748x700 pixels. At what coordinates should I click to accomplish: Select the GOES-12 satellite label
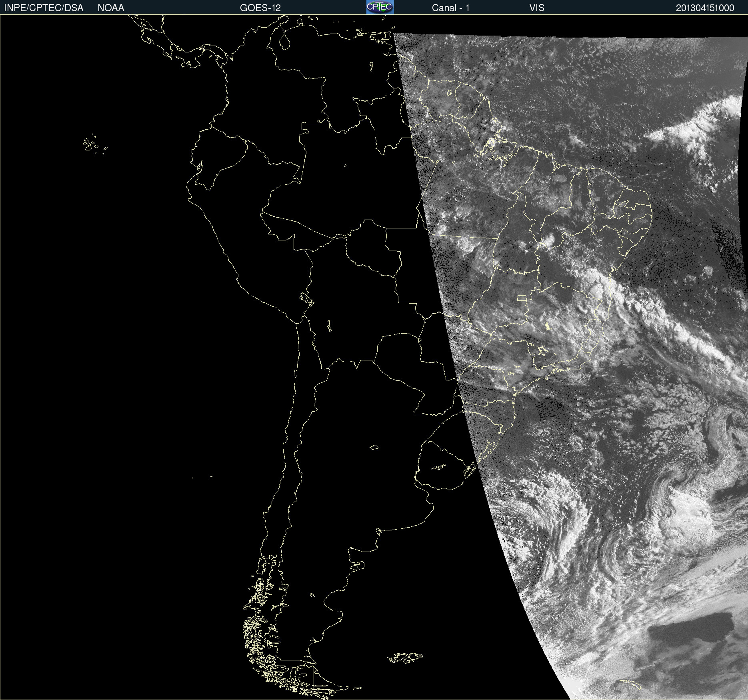260,8
